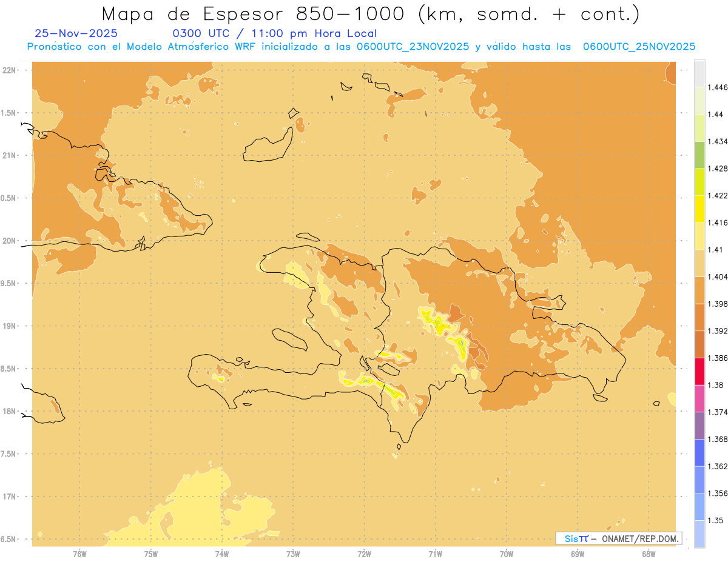Click the longitude label '74W'

[222, 554]
